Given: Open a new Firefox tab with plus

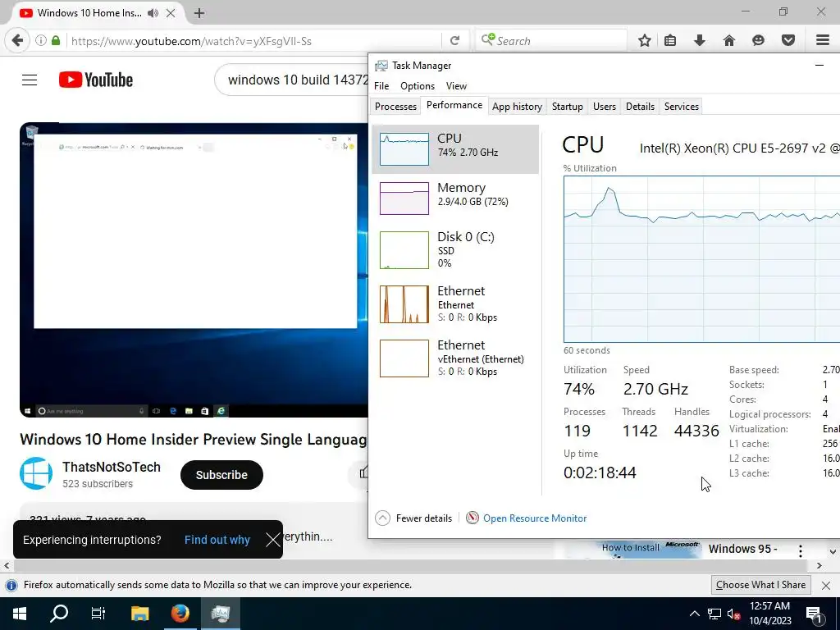Looking at the screenshot, I should [199, 13].
